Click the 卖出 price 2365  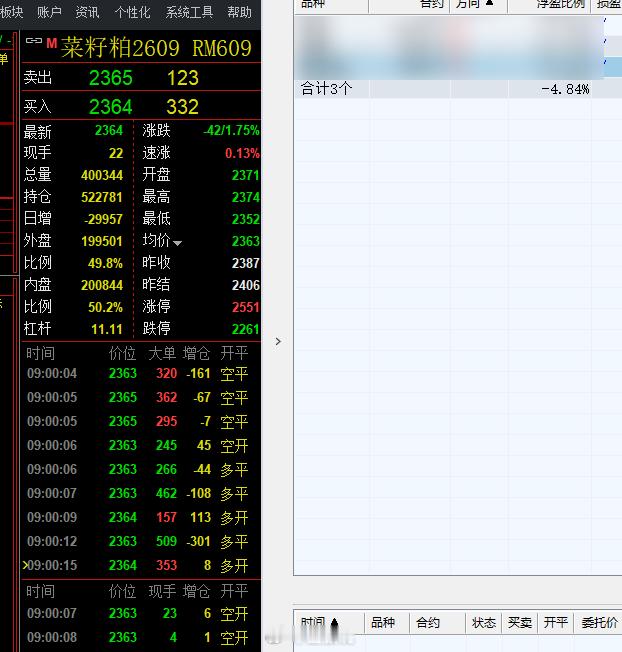(111, 78)
